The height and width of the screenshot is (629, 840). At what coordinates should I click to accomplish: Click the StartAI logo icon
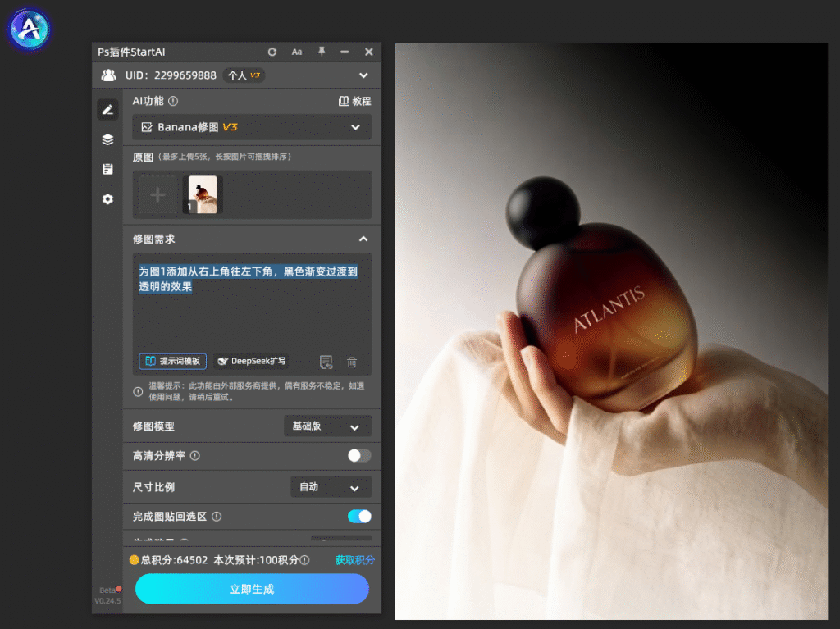pos(29,29)
